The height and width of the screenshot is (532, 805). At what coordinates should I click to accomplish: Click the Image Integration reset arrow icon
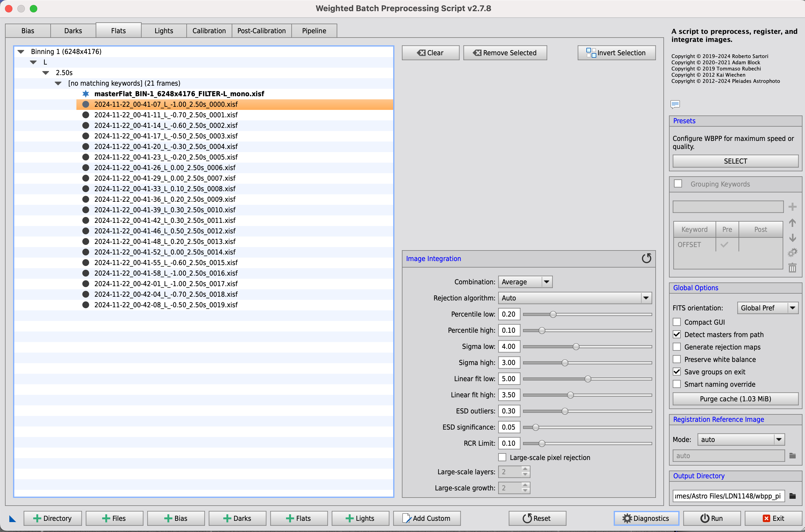pos(646,259)
